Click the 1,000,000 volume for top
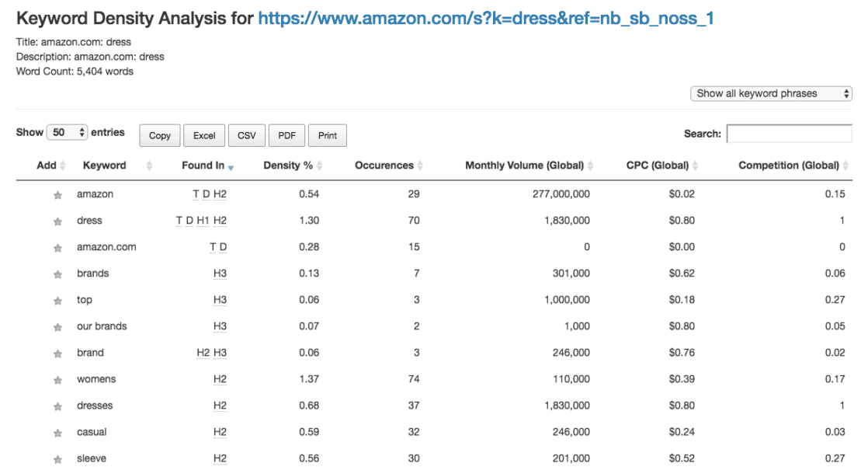The width and height of the screenshot is (868, 467). click(567, 300)
